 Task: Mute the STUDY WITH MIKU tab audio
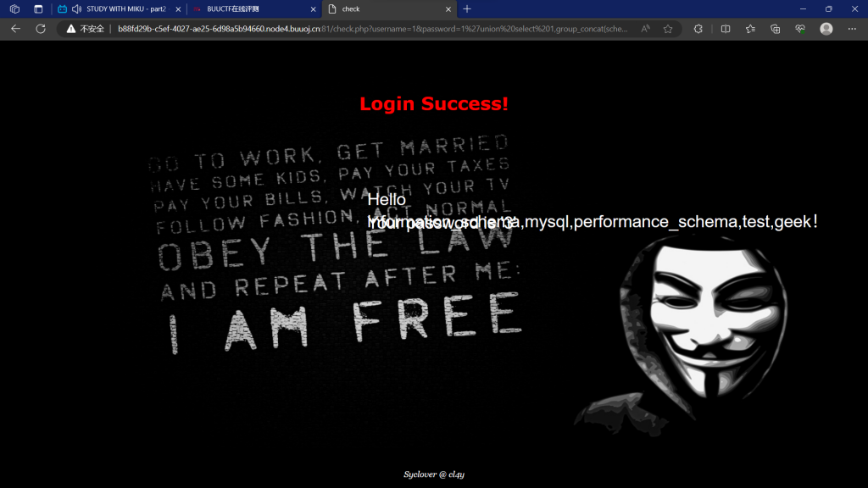(77, 8)
